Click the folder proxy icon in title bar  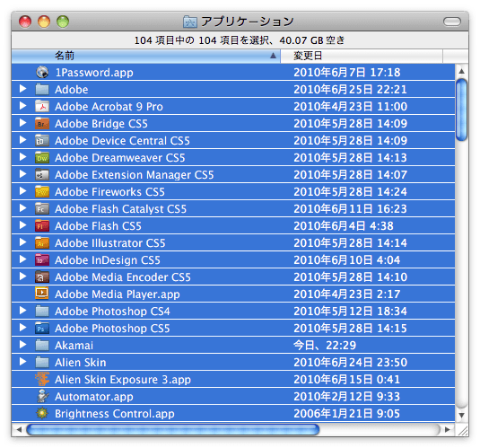(190, 22)
